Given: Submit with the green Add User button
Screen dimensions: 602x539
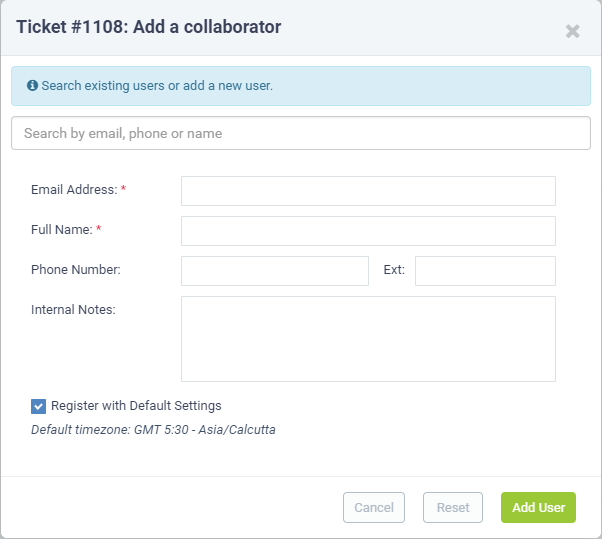Looking at the screenshot, I should point(538,507).
